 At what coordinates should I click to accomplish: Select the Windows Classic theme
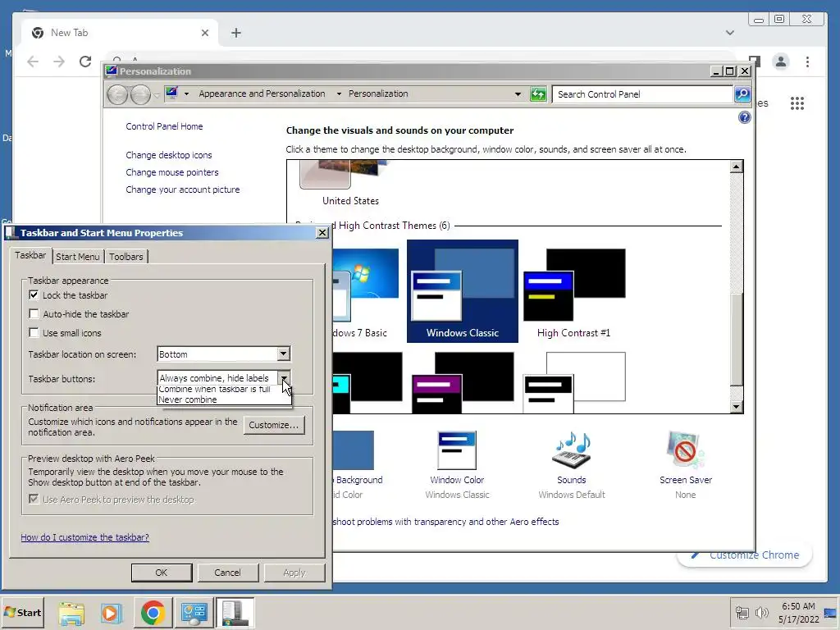coord(463,291)
